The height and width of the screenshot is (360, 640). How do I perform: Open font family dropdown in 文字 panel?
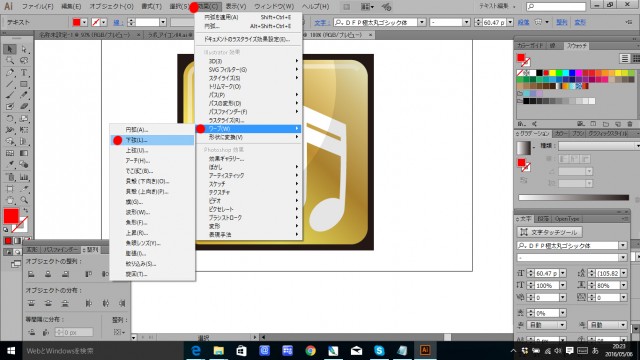(622, 246)
